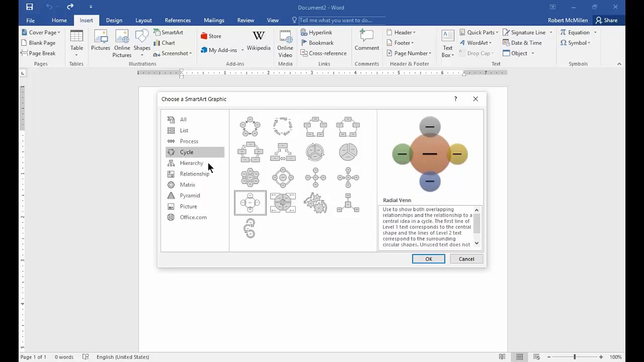Image resolution: width=644 pixels, height=362 pixels.
Task: Choose the gear cycle layout thumbnail
Action: [x=315, y=203]
